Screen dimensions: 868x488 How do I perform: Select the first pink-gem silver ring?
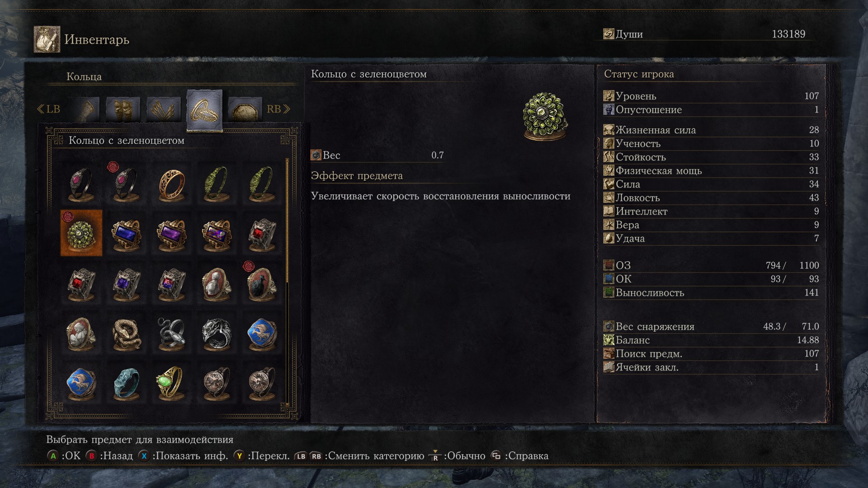tap(81, 183)
